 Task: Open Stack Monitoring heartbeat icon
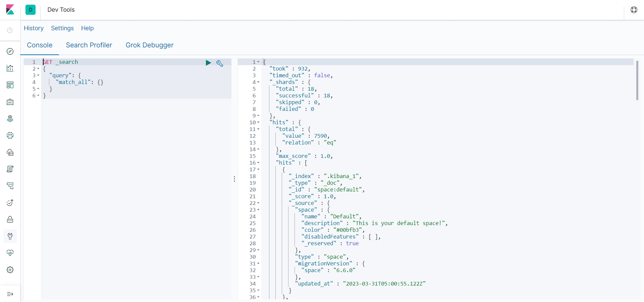click(10, 253)
